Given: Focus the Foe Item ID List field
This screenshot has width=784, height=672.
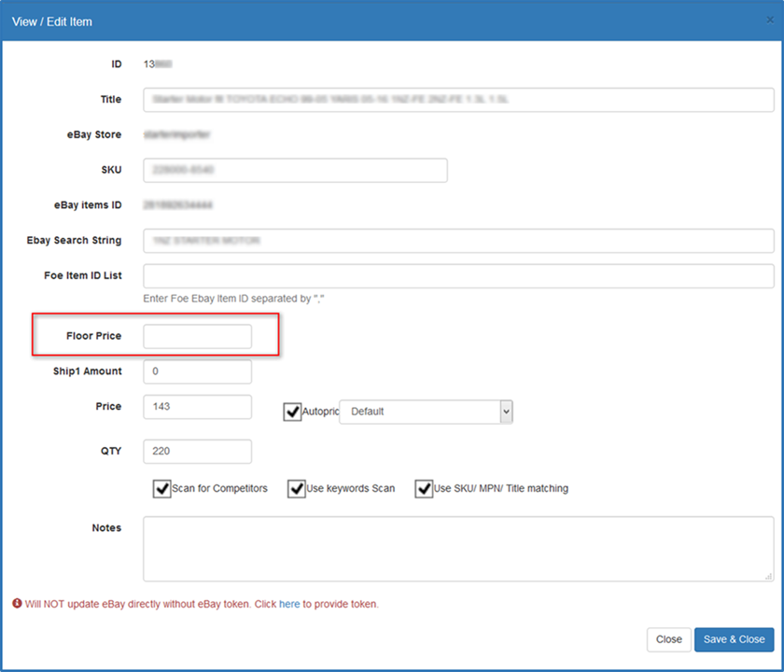Looking at the screenshot, I should point(457,276).
